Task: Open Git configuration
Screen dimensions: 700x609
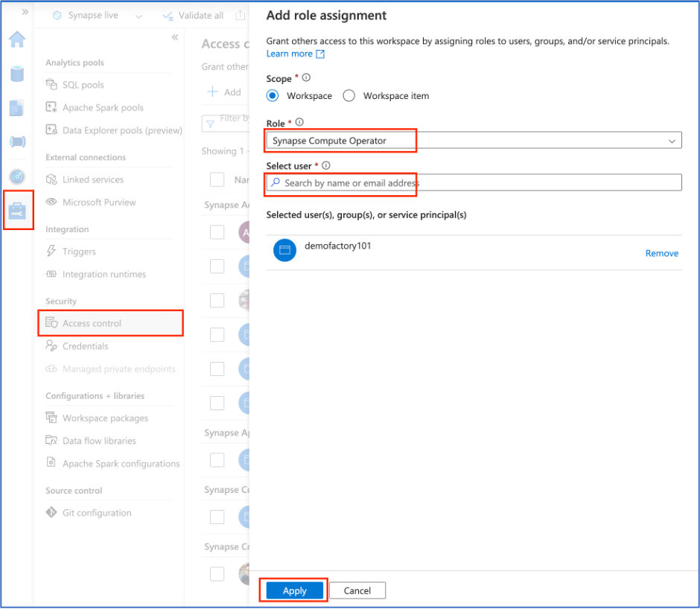Action: click(x=97, y=512)
